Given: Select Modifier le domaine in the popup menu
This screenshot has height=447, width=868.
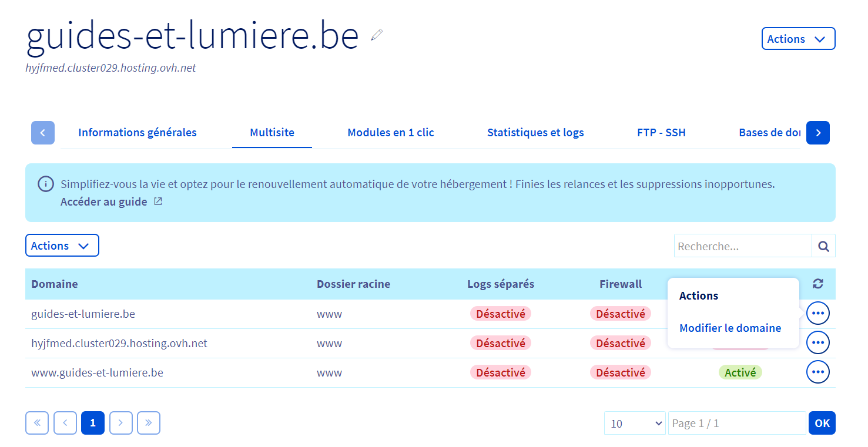Looking at the screenshot, I should point(730,328).
